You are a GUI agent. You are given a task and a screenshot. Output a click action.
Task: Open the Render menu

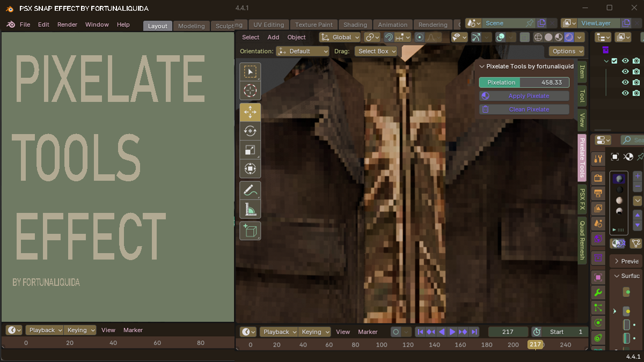[x=68, y=25]
